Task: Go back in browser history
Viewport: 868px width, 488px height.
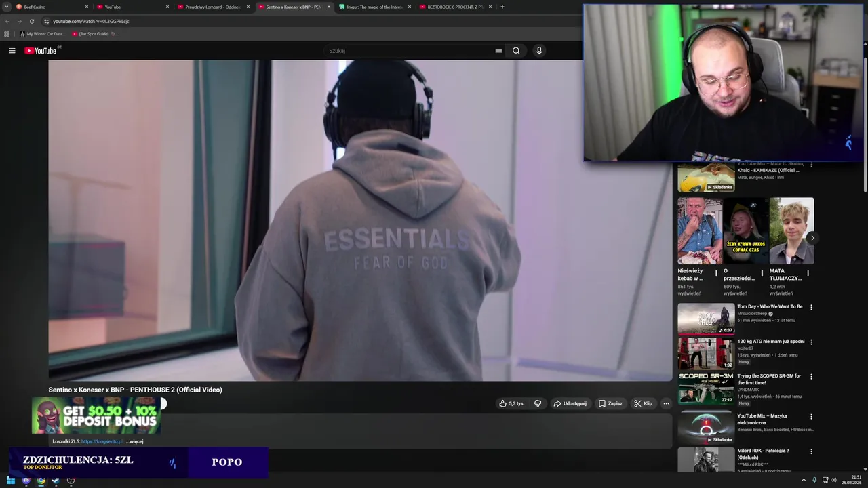Action: pyautogui.click(x=7, y=21)
